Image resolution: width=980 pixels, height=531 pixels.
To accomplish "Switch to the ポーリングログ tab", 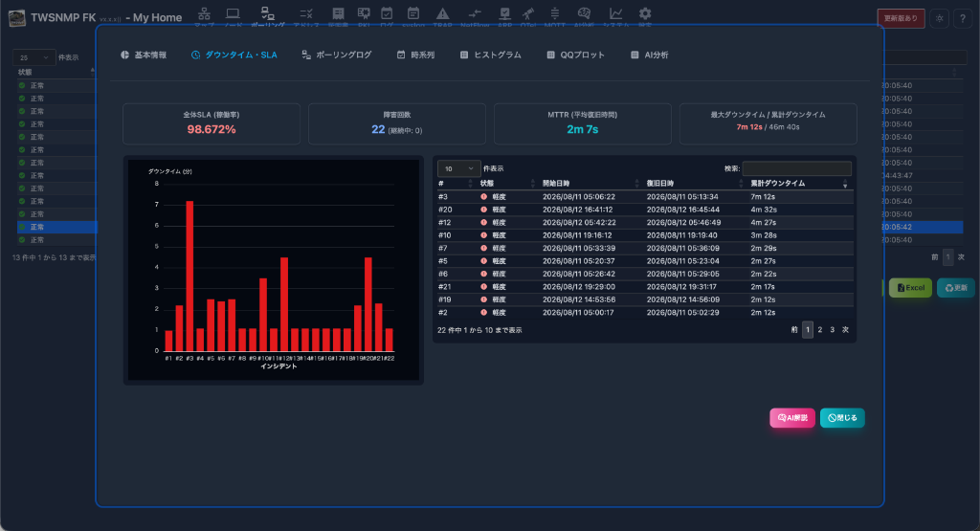I will click(336, 55).
